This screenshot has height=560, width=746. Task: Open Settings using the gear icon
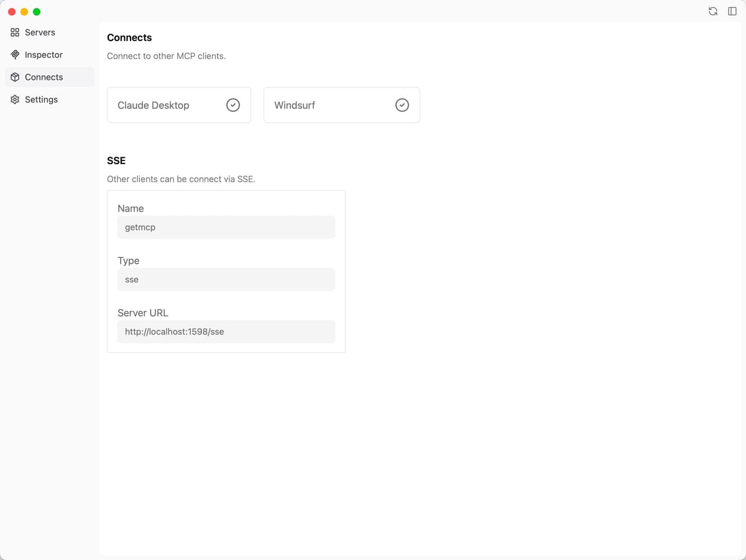[x=15, y=99]
